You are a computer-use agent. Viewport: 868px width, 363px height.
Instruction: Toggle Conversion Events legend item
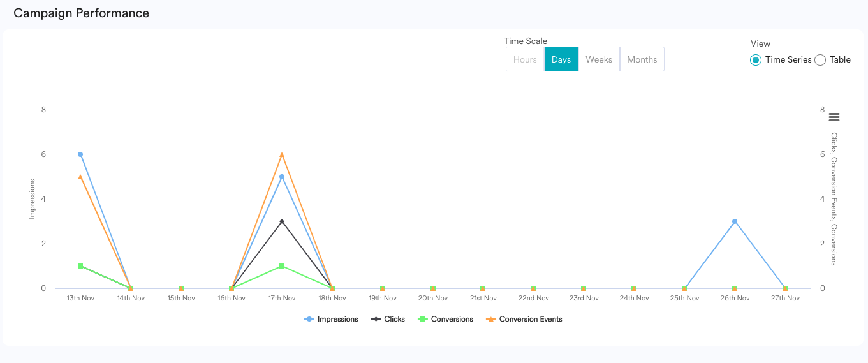tap(524, 319)
